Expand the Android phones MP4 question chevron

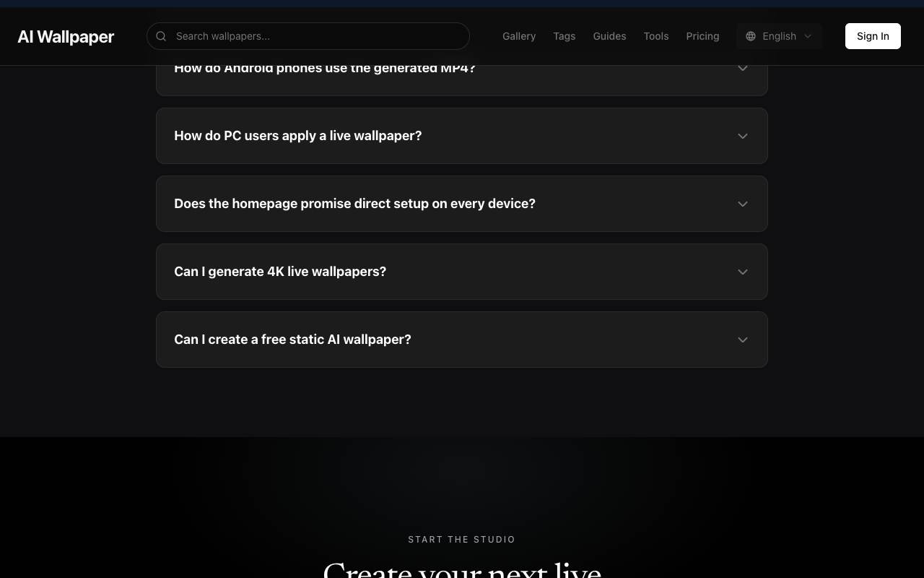742,68
